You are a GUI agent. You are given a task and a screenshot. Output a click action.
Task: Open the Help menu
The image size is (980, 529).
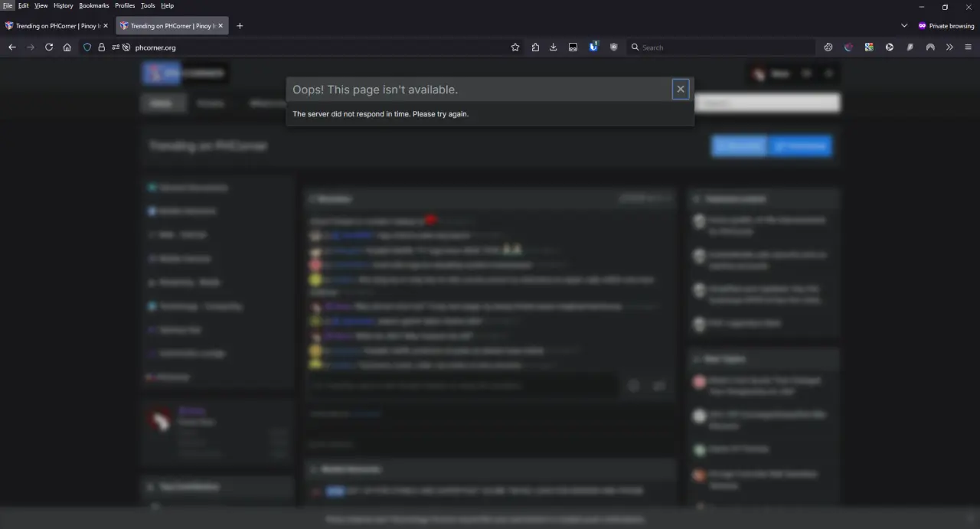click(x=167, y=5)
